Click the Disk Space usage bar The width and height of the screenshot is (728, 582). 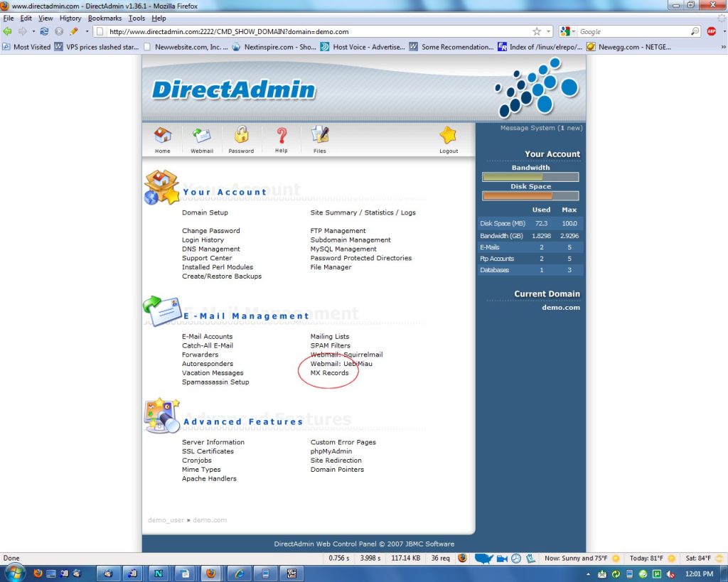[x=530, y=196]
